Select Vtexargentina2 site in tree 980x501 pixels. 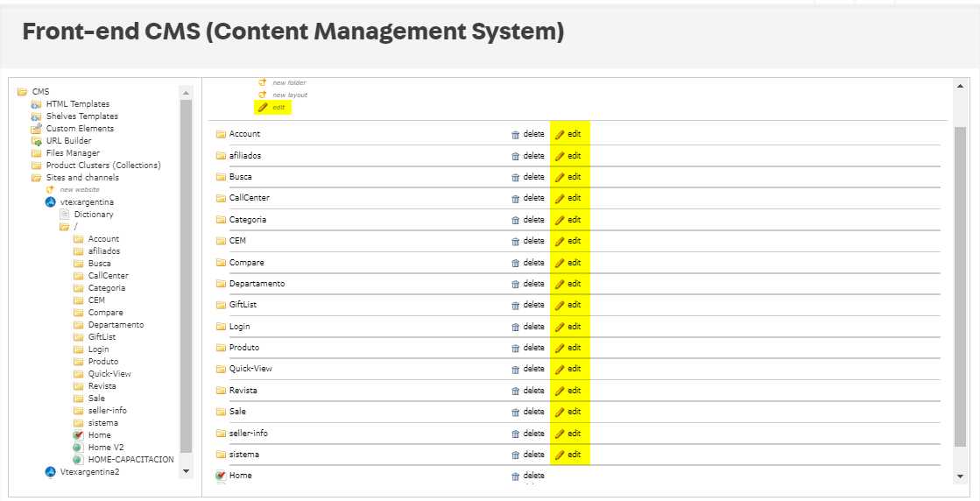(89, 472)
